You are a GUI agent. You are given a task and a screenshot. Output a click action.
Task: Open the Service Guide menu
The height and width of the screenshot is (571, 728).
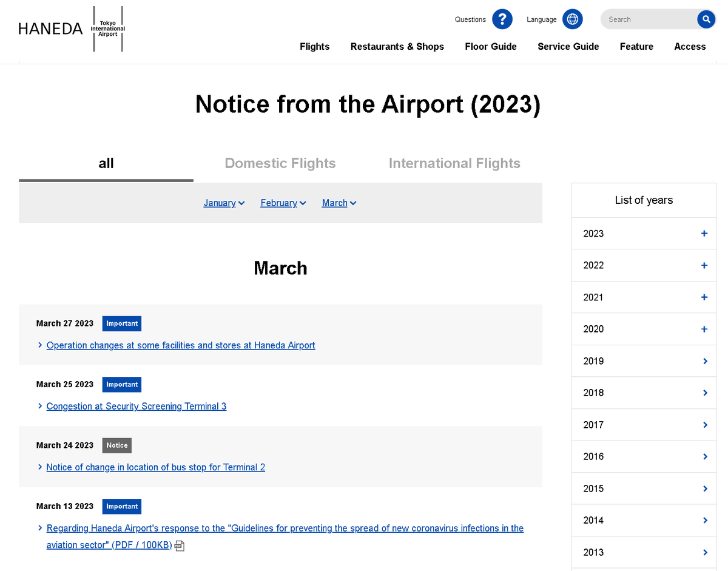coord(568,47)
